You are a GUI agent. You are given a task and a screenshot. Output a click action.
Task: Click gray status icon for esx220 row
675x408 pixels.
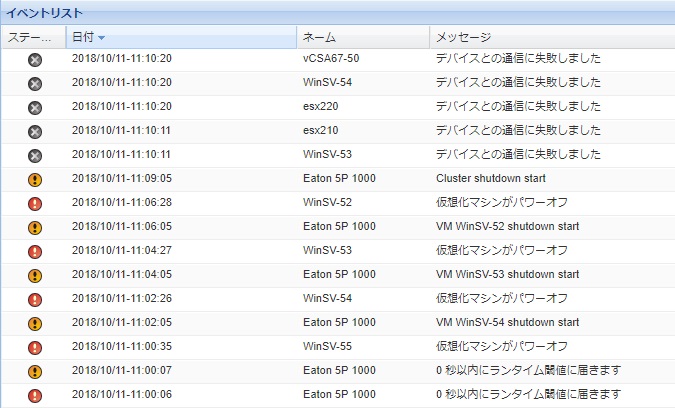pos(35,108)
